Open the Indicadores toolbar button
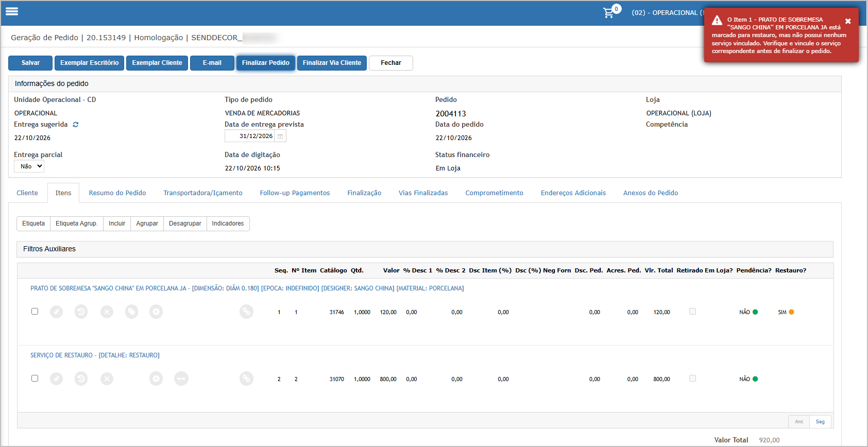 pyautogui.click(x=228, y=223)
